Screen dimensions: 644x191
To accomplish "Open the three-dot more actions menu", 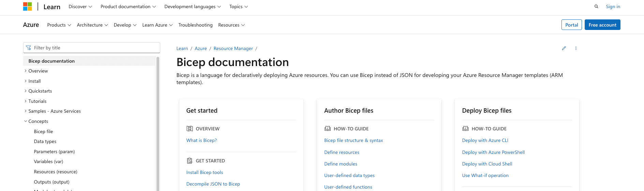I will [576, 48].
